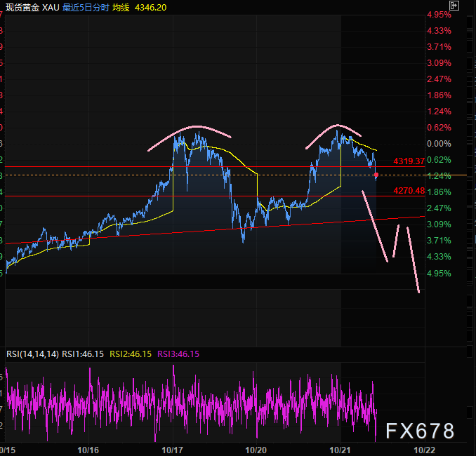The width and height of the screenshot is (476, 456).
Task: Click the 4270.48 price level label
Action: [x=409, y=189]
